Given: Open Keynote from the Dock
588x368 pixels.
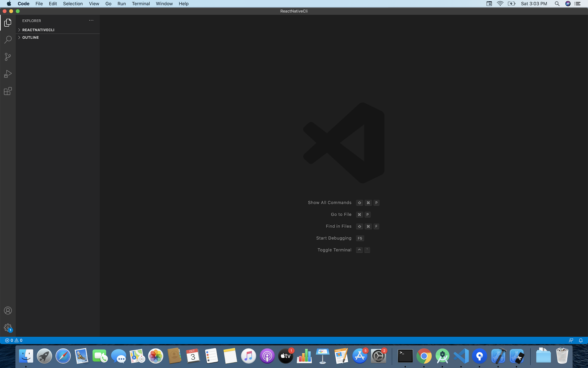Looking at the screenshot, I should (323, 356).
